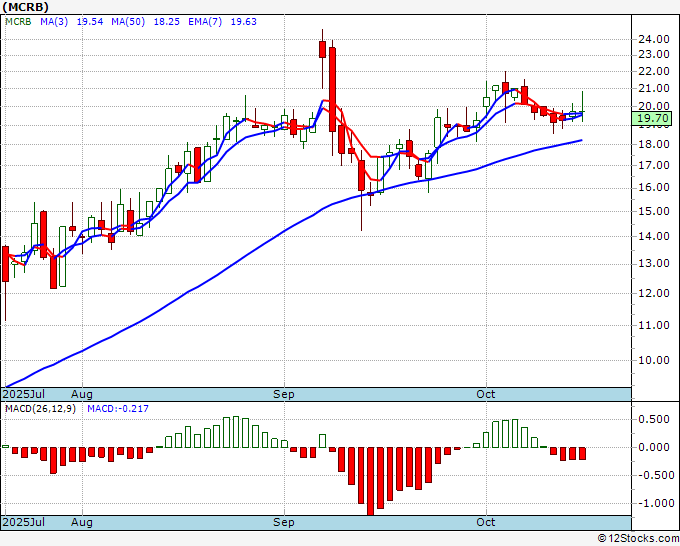This screenshot has height=546, width=680.
Task: Click the 14.00 price axis label
Action: (x=654, y=236)
